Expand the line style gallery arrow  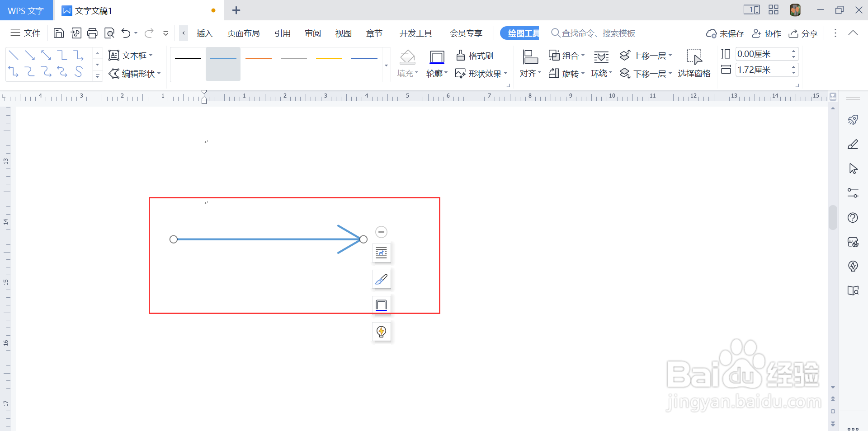click(x=387, y=65)
